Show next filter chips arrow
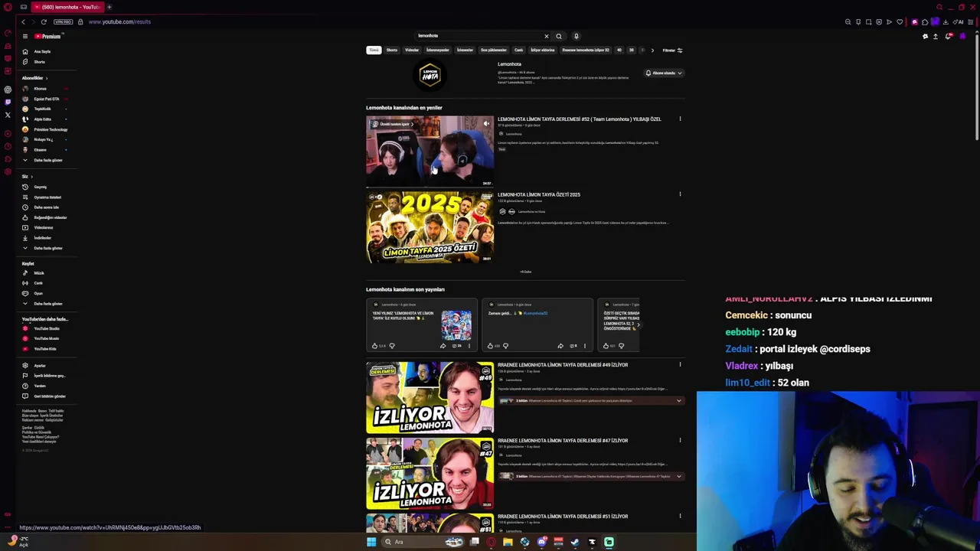Screen dimensions: 980x551 click(x=652, y=51)
